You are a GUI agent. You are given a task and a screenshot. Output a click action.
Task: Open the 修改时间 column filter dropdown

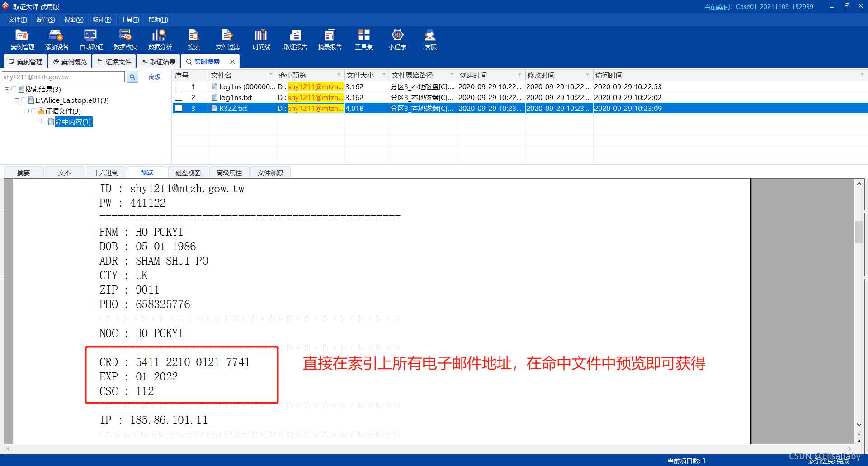[588, 75]
